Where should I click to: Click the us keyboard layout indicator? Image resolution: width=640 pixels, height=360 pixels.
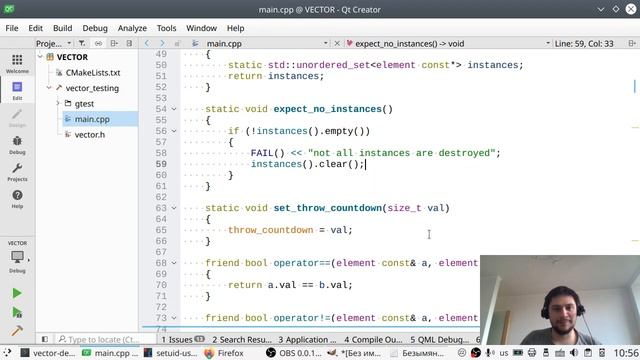[x=504, y=353]
